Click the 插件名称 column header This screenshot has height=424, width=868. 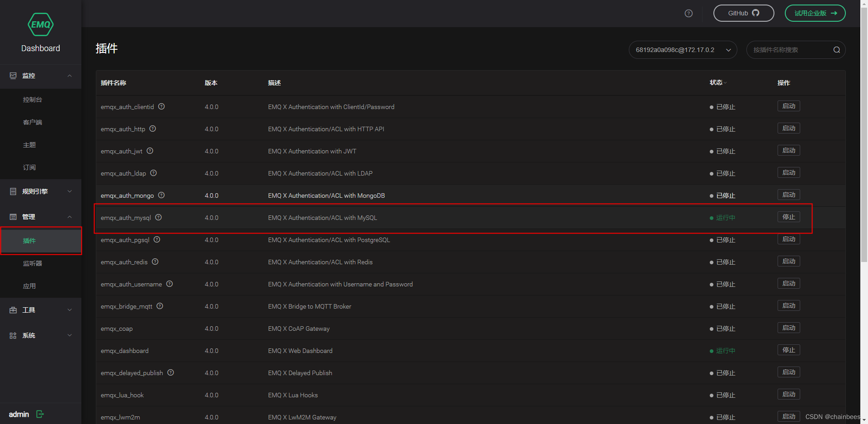113,83
